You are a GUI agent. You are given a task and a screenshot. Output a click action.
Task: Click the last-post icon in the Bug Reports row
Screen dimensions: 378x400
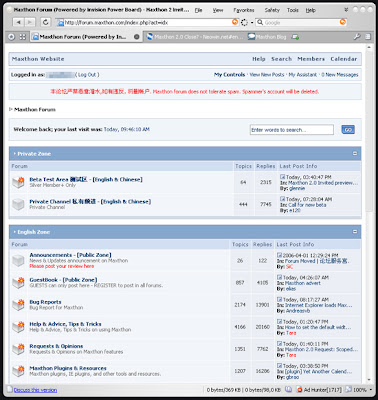pyautogui.click(x=279, y=299)
